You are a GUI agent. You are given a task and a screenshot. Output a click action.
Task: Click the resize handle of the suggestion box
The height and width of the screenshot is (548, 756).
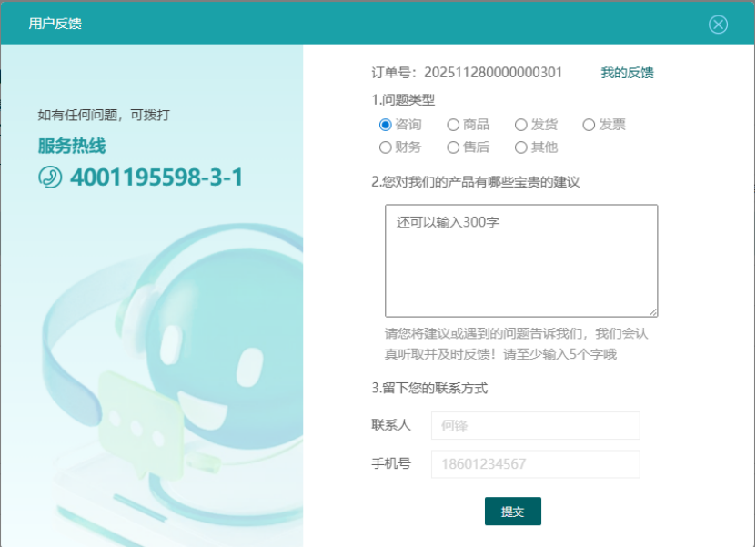tap(652, 311)
